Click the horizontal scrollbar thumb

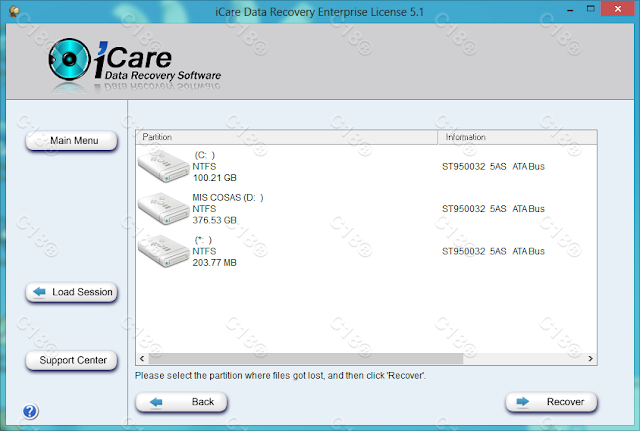(x=306, y=358)
